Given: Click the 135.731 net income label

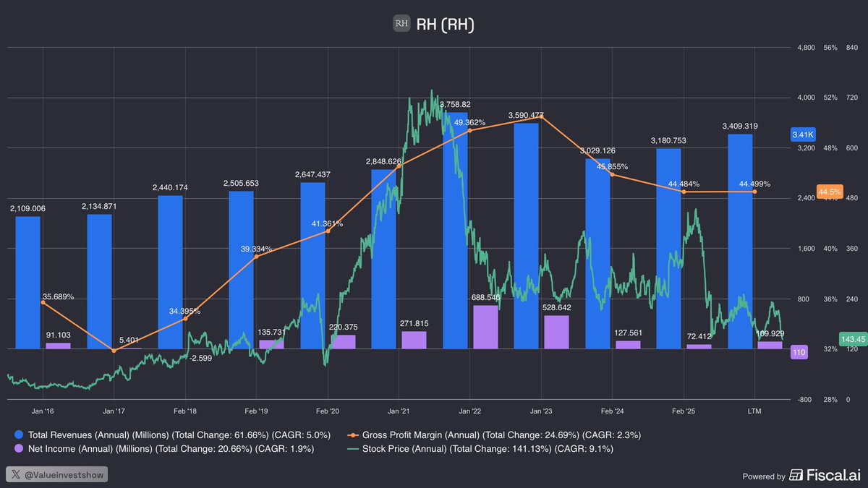Looking at the screenshot, I should (271, 332).
